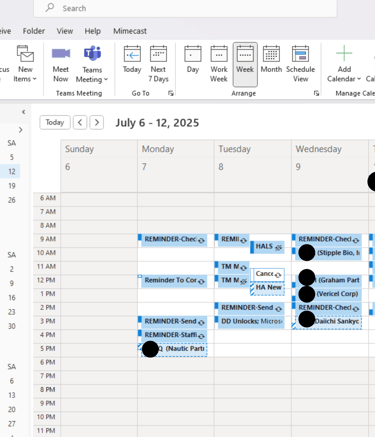Open Wednesday 2 PM REMINDER-Checl event
The height and width of the screenshot is (437, 375).
[x=327, y=308]
